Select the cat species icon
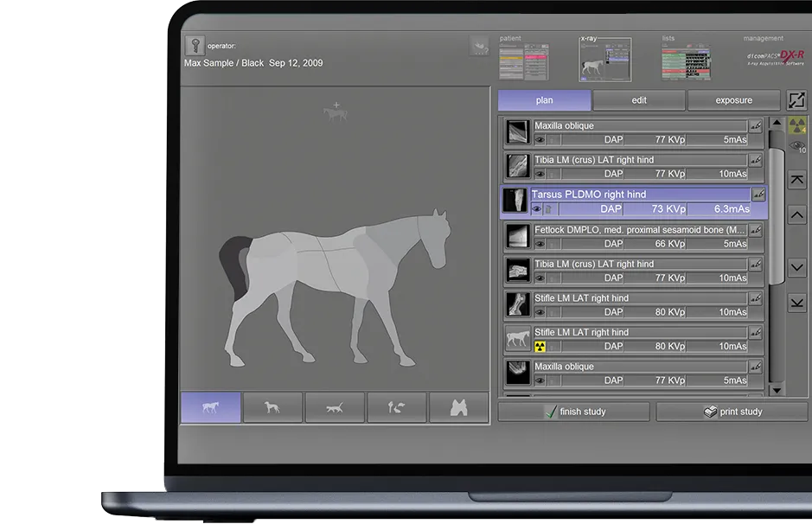 (334, 407)
